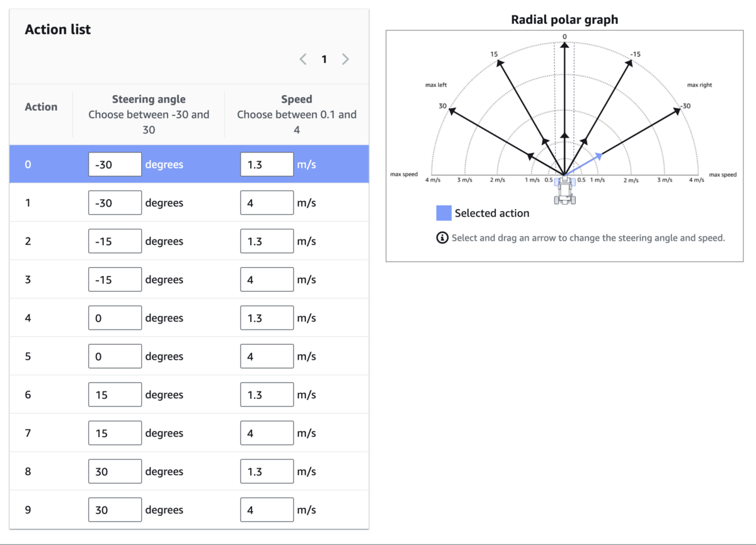Select page number 1 in pagination
756x545 pixels.
coord(324,59)
